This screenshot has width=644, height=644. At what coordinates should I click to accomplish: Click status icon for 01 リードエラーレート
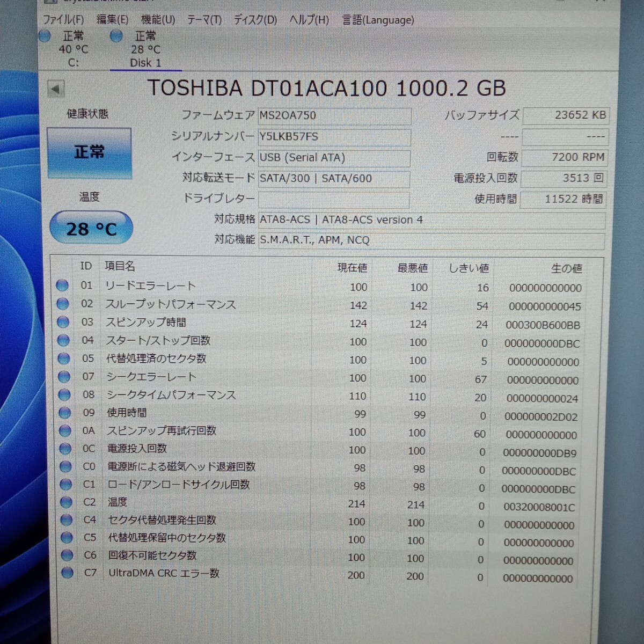coord(62,286)
